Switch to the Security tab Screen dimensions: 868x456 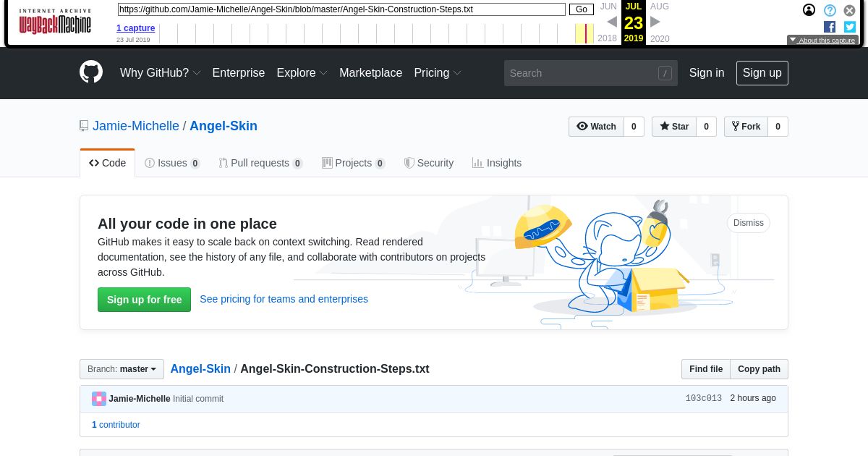point(429,163)
